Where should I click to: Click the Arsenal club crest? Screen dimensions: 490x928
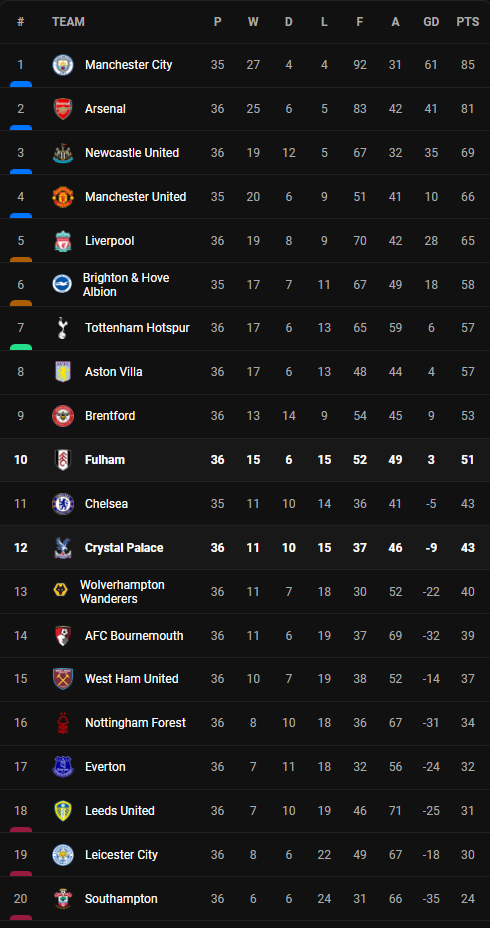(x=63, y=109)
